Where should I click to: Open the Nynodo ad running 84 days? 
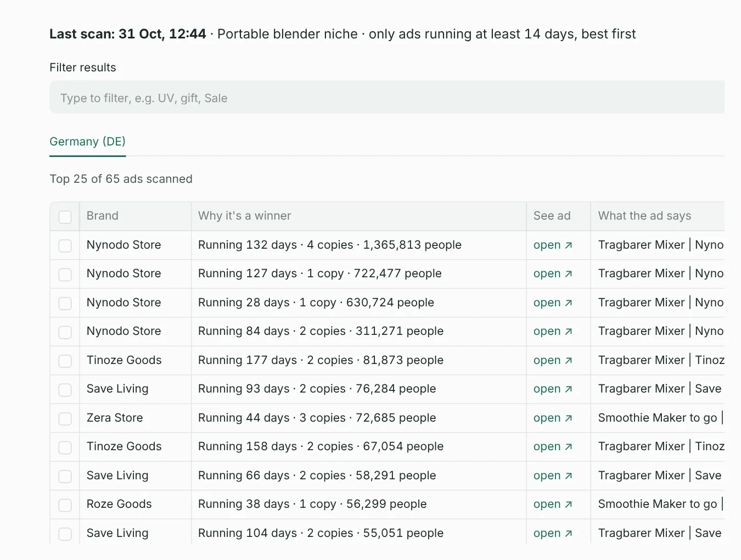(553, 331)
